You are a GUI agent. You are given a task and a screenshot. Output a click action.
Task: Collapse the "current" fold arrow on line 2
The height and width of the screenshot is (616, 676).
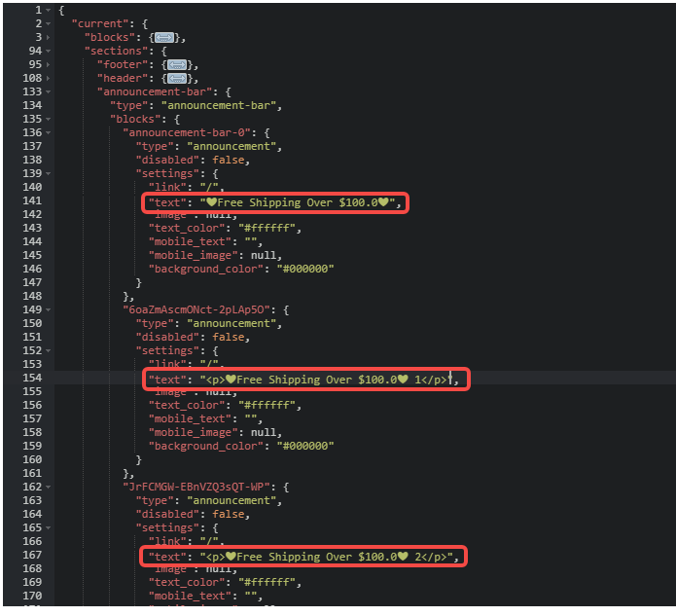click(48, 23)
